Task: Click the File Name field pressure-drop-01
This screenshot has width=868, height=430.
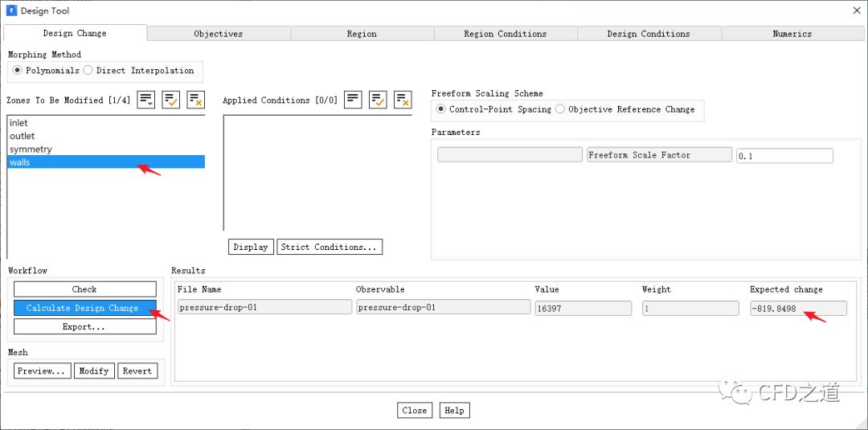Action: coord(264,309)
